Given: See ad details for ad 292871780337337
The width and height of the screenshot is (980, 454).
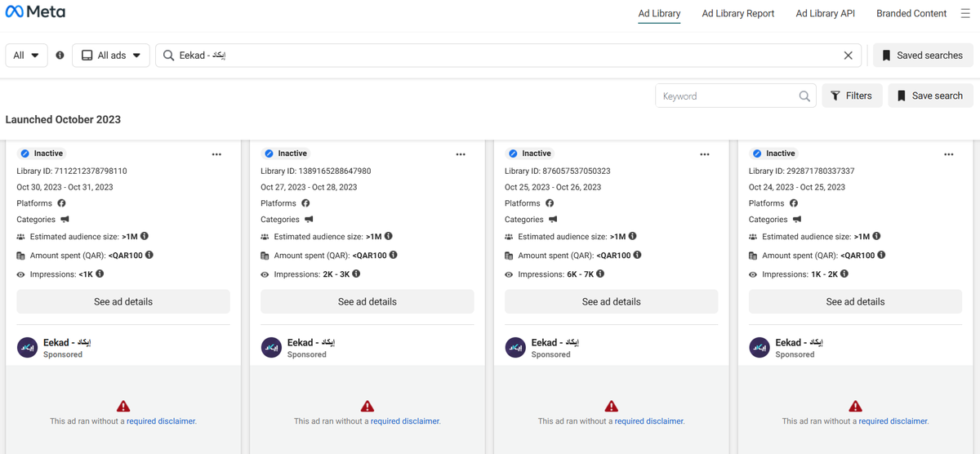Looking at the screenshot, I should click(855, 301).
